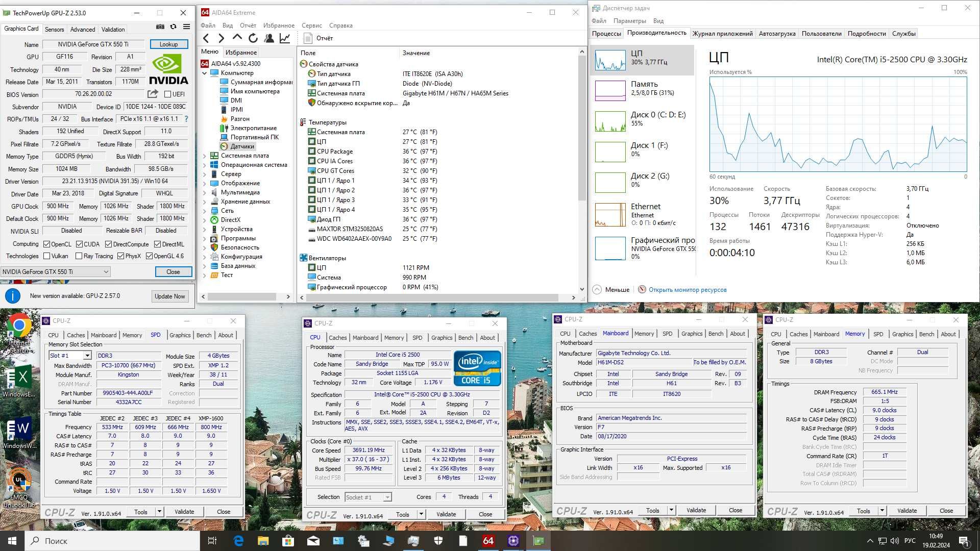The height and width of the screenshot is (551, 980).
Task: Click the AIDA64 up-level arrow icon
Action: [237, 38]
